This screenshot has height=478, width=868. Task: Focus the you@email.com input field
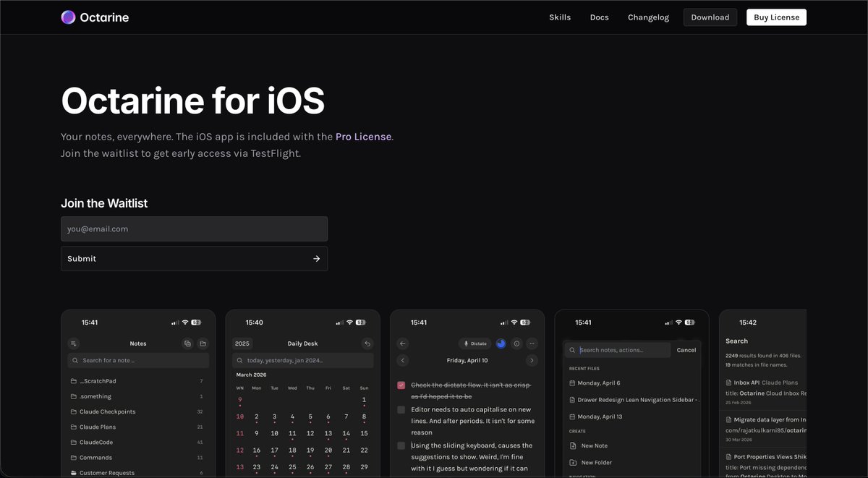195,229
